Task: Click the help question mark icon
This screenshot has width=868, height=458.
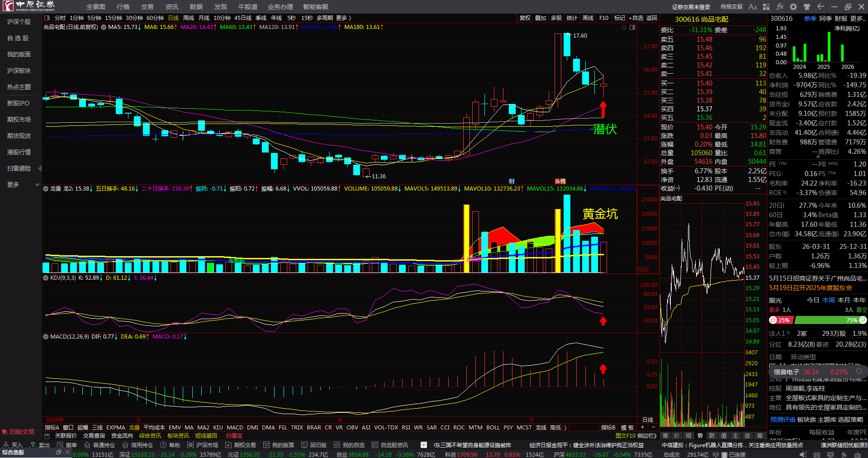Action: [x=163, y=445]
